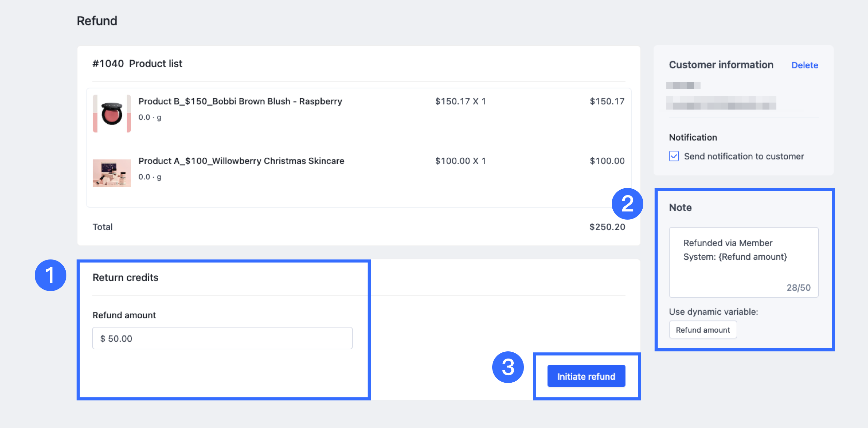Click the Send notification to customer label
This screenshot has height=428, width=868.
744,156
